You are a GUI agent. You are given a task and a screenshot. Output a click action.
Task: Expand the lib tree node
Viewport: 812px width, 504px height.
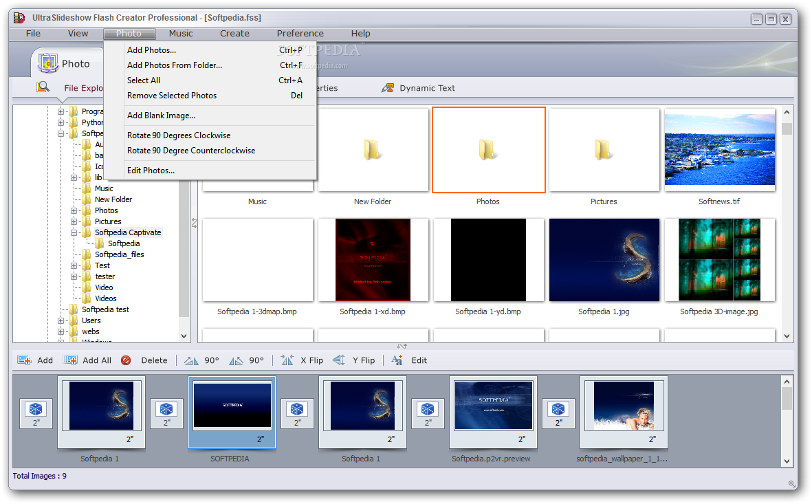(74, 177)
